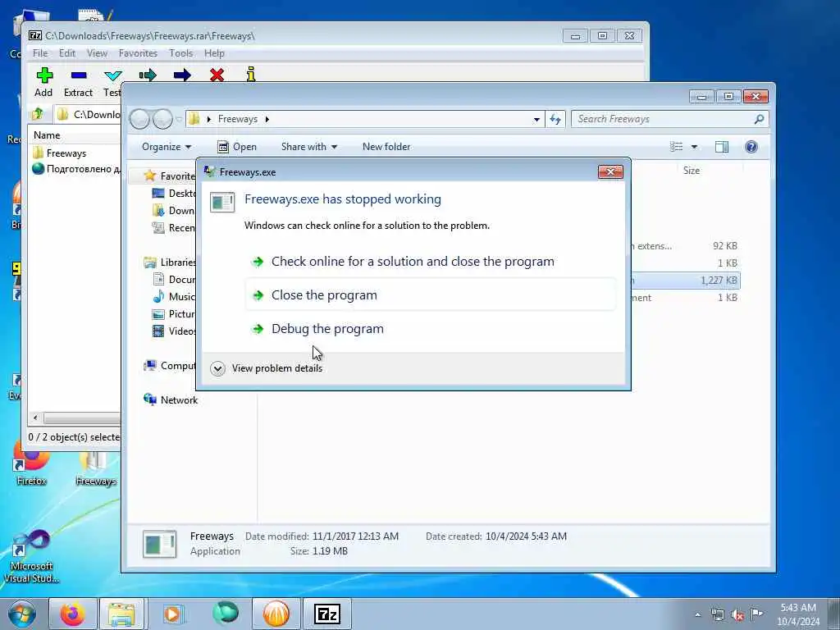Open the Share with dropdown
The height and width of the screenshot is (630, 840).
click(x=309, y=147)
